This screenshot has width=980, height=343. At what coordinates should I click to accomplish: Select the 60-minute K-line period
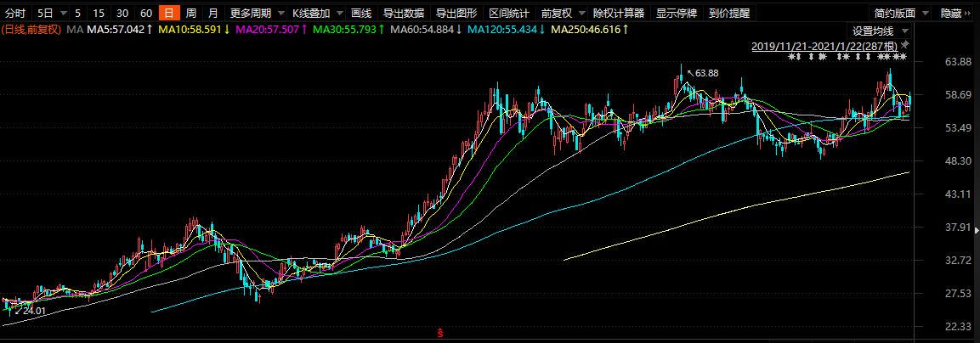point(146,13)
